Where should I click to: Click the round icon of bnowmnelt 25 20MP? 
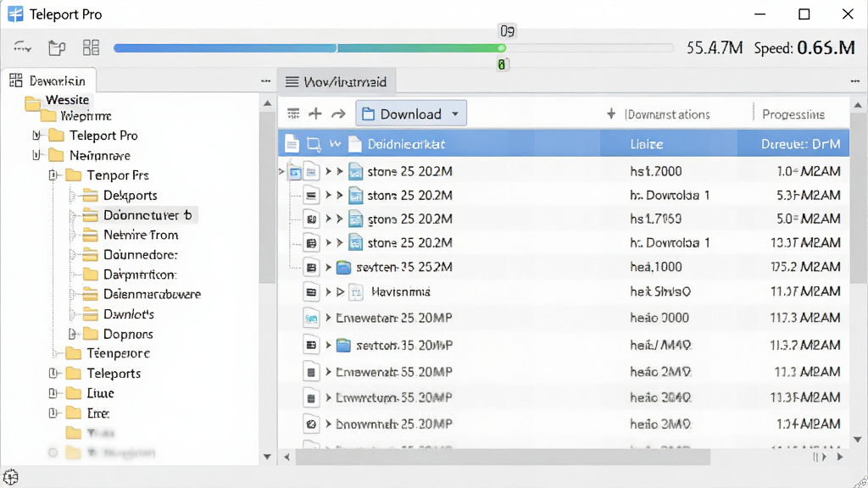pyautogui.click(x=311, y=424)
